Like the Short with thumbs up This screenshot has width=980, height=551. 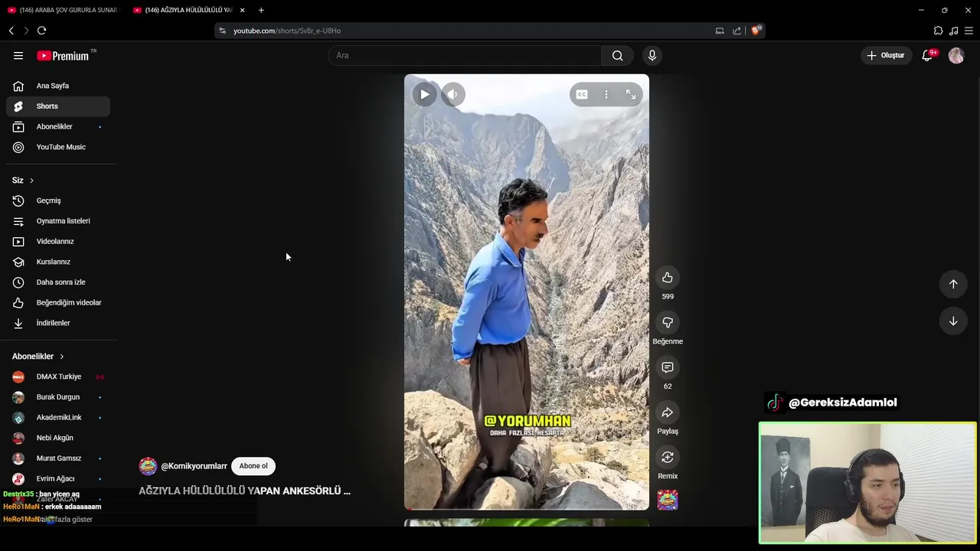[x=668, y=277]
